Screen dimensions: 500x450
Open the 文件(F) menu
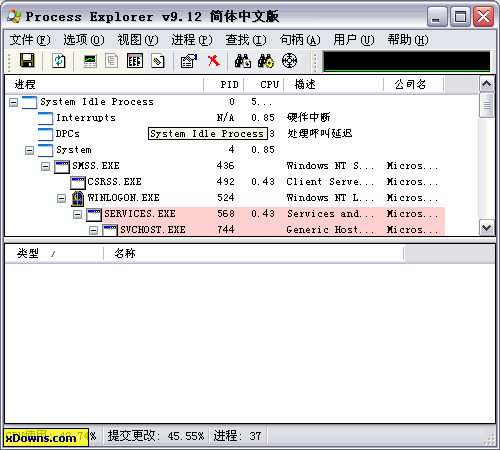(30, 40)
